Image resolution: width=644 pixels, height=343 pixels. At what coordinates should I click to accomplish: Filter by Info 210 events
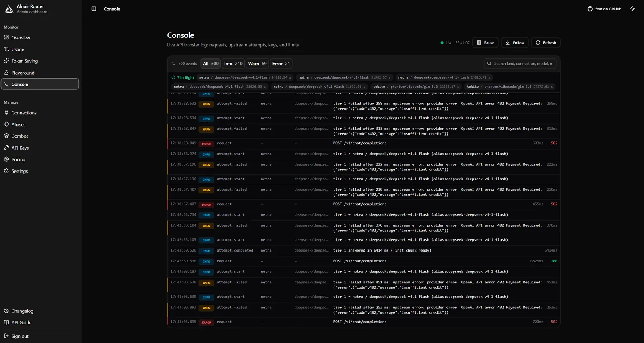pyautogui.click(x=233, y=64)
